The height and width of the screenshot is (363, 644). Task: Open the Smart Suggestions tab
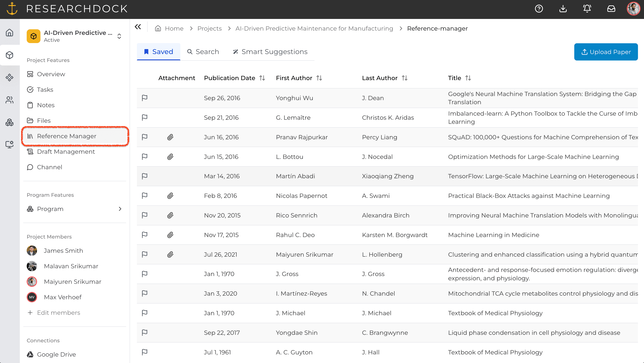tap(270, 52)
